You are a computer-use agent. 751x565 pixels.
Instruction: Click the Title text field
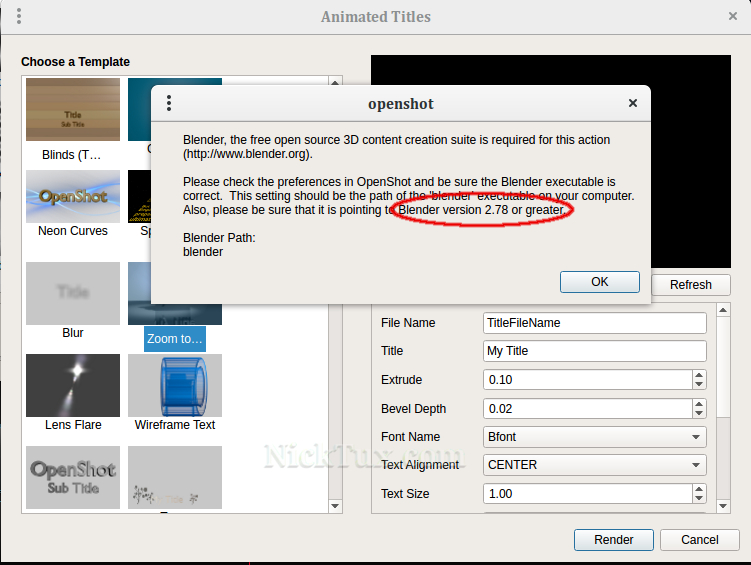594,351
